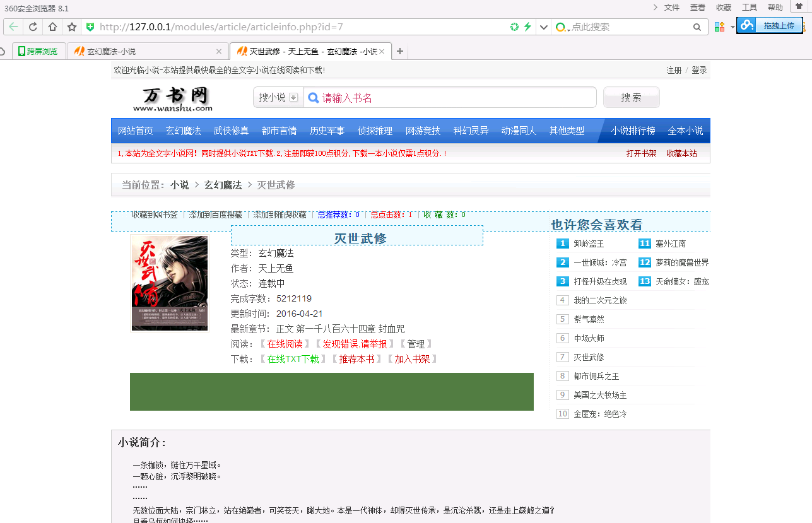Open recommended book 紫气凛然
Screen dimensions: 812x523
(x=589, y=319)
